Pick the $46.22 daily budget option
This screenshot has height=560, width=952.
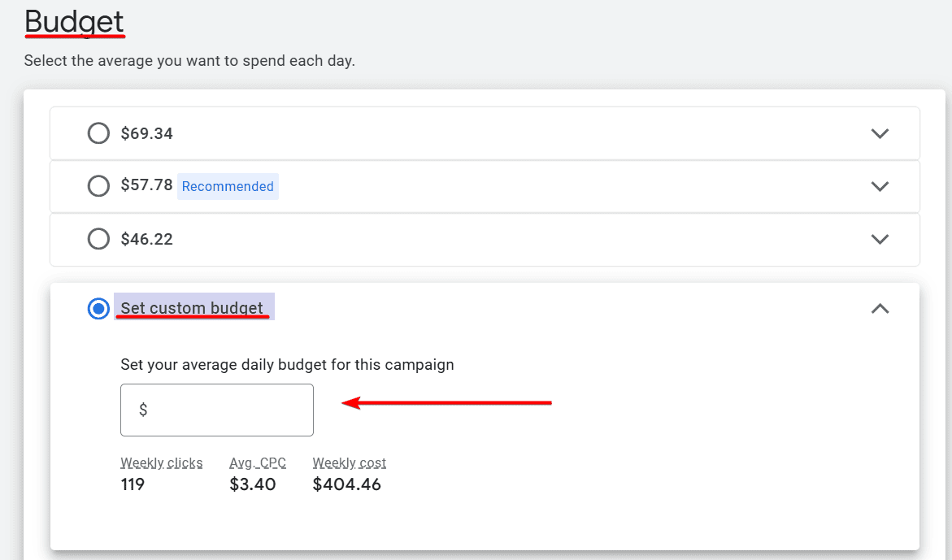[98, 238]
